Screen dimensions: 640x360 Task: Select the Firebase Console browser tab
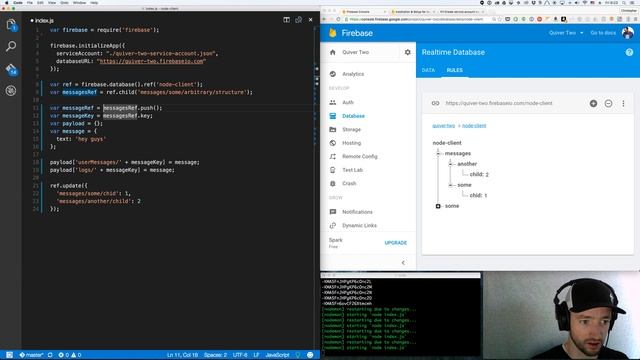pyautogui.click(x=363, y=12)
